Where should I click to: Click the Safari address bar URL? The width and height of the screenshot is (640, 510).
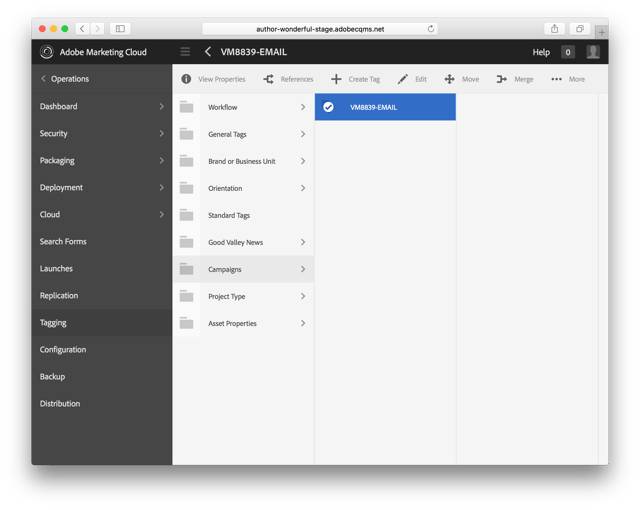[320, 29]
